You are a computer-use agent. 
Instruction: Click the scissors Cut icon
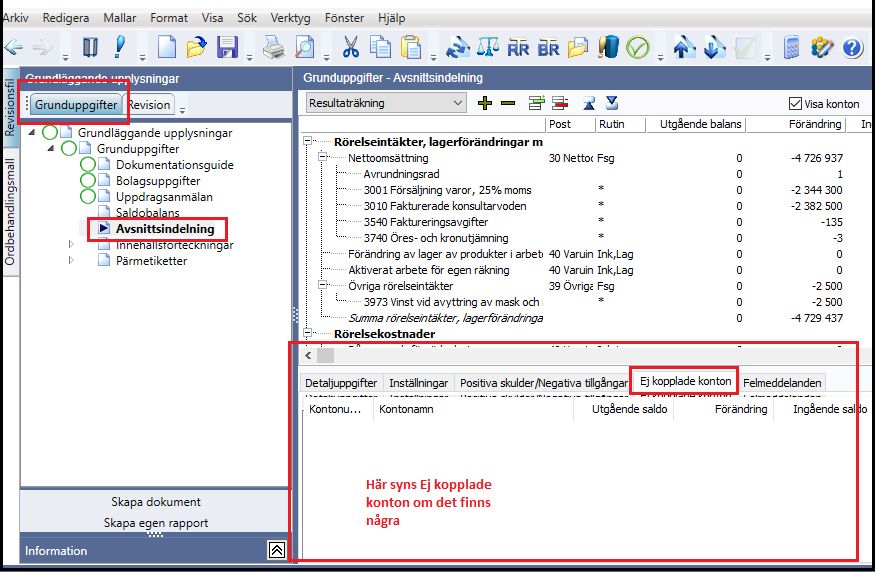coord(350,47)
